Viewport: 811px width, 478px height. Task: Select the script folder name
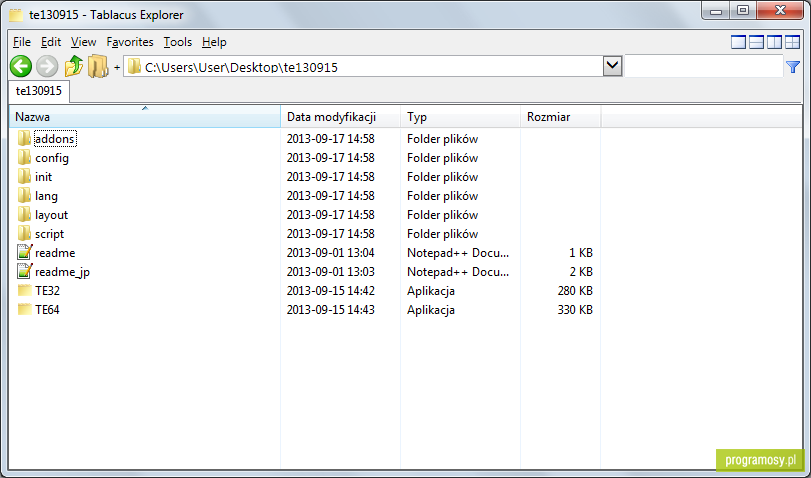[x=50, y=234]
